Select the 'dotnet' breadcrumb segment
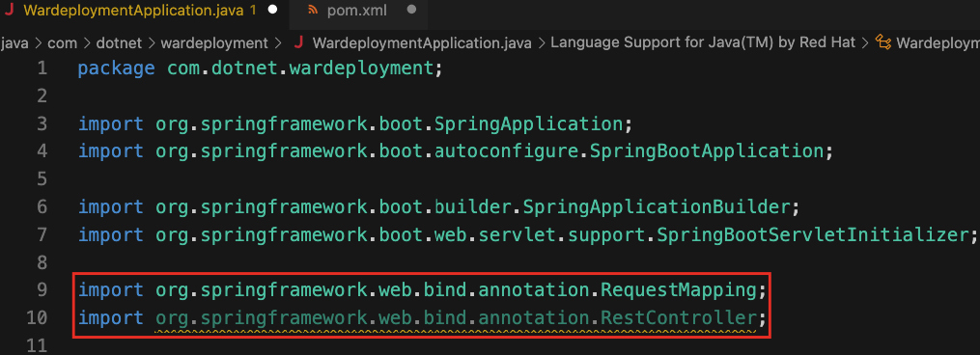The width and height of the screenshot is (980, 355). point(120,43)
